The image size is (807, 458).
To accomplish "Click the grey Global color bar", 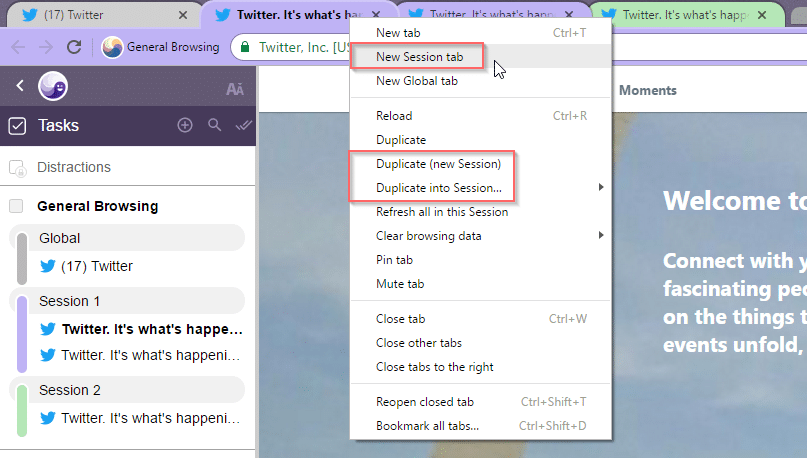I will tap(22, 258).
